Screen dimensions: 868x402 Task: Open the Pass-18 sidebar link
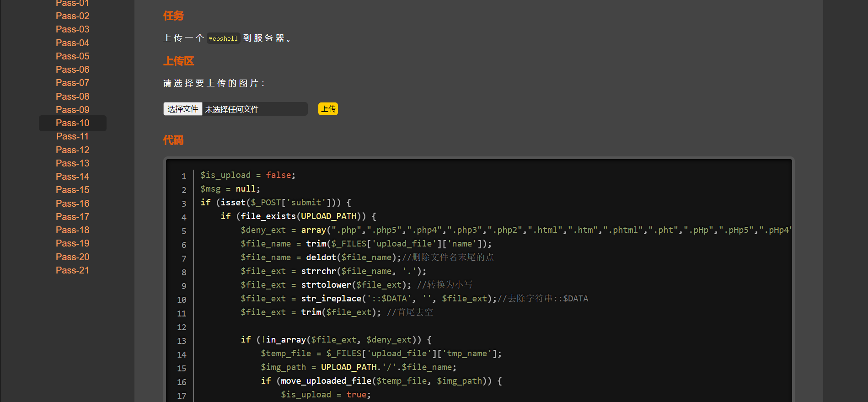[72, 230]
